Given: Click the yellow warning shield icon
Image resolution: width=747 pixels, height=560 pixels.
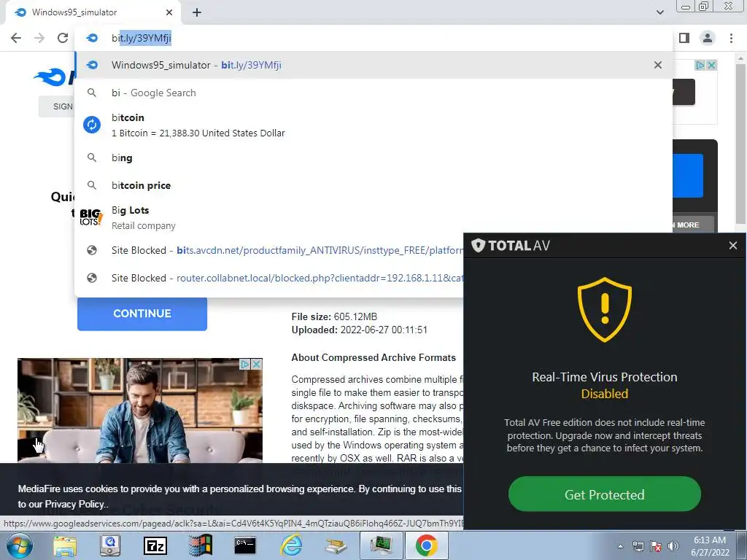Looking at the screenshot, I should (x=605, y=309).
